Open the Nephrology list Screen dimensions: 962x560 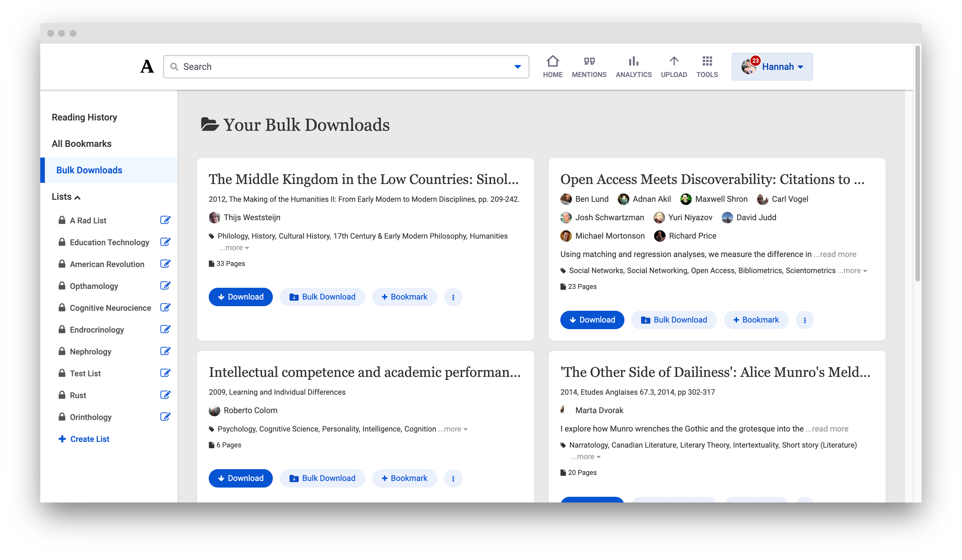point(91,351)
